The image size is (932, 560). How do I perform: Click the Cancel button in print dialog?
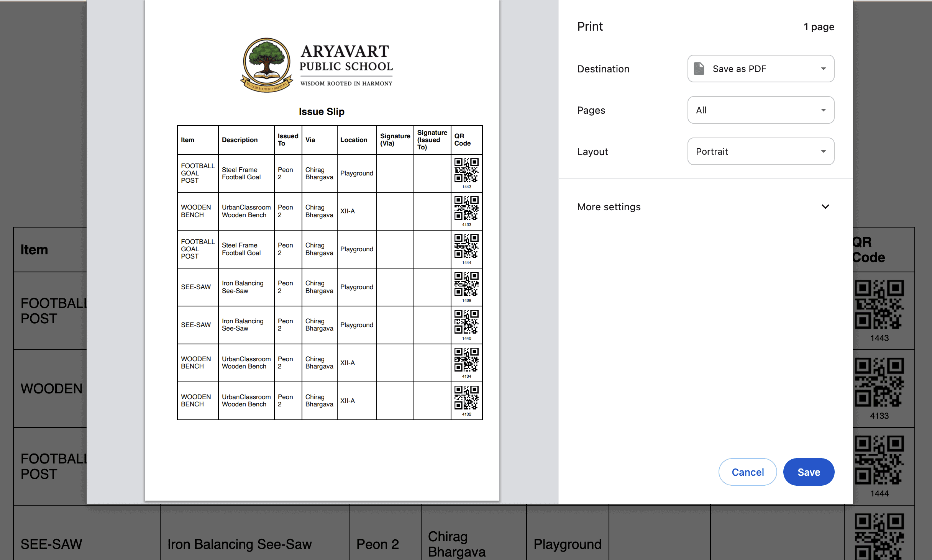747,472
